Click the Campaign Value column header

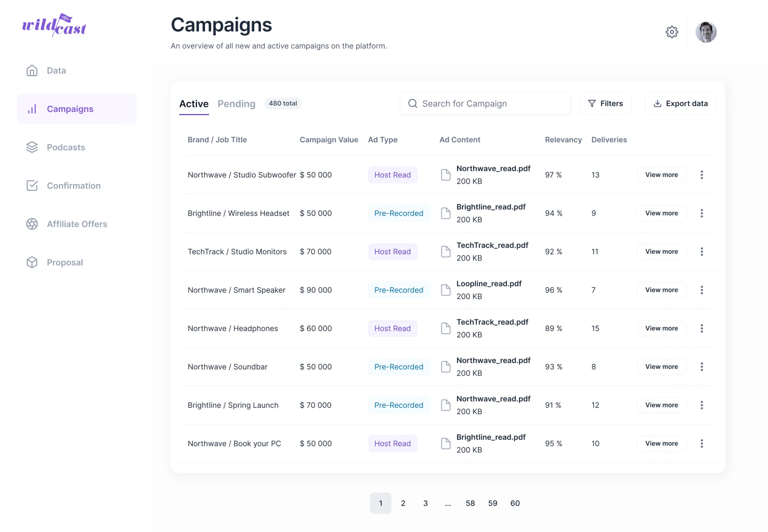tap(329, 140)
